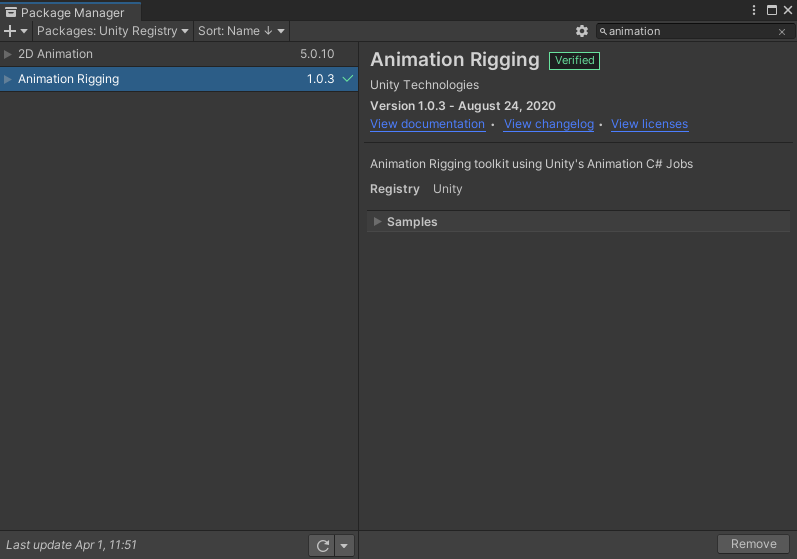Image resolution: width=797 pixels, height=559 pixels.
Task: Expand the 2D Animation package versions
Action: point(8,54)
